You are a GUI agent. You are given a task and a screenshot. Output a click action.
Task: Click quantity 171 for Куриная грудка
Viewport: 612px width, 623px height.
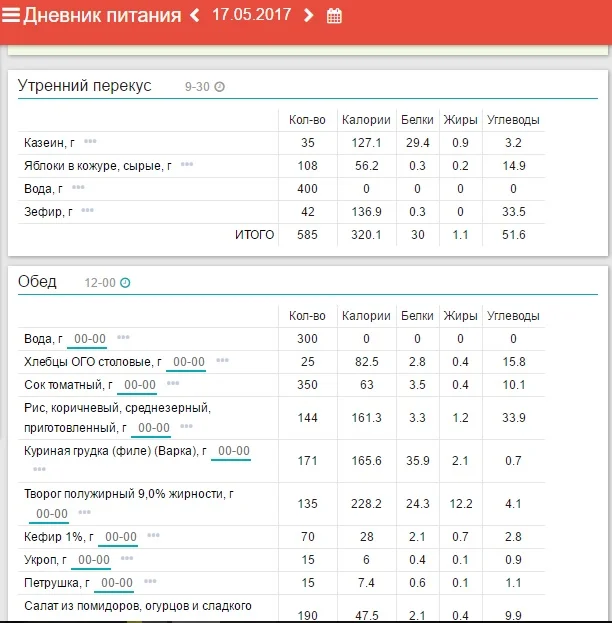pos(308,461)
